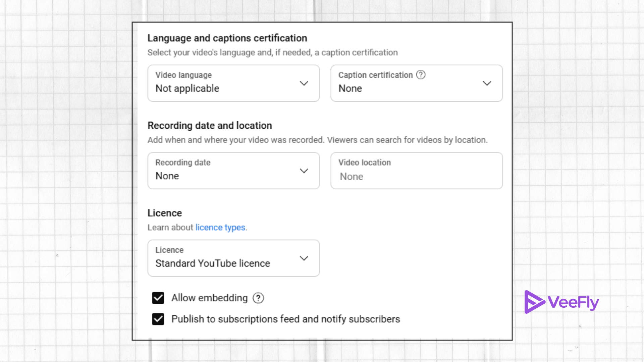Uncheck the Allow embedding checkbox

click(158, 298)
